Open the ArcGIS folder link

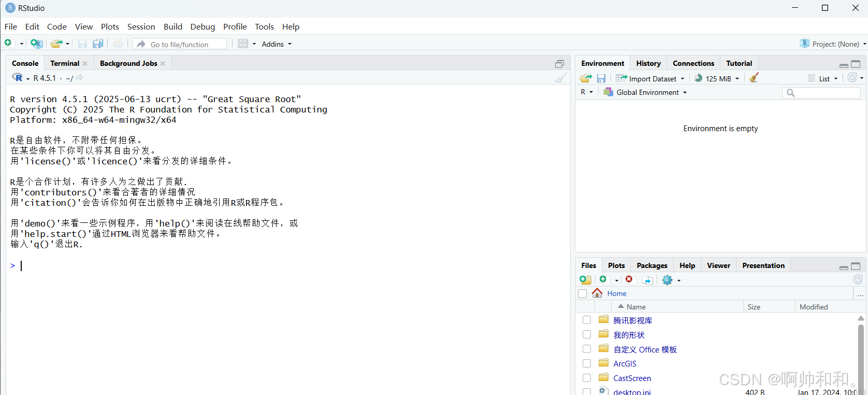click(625, 364)
